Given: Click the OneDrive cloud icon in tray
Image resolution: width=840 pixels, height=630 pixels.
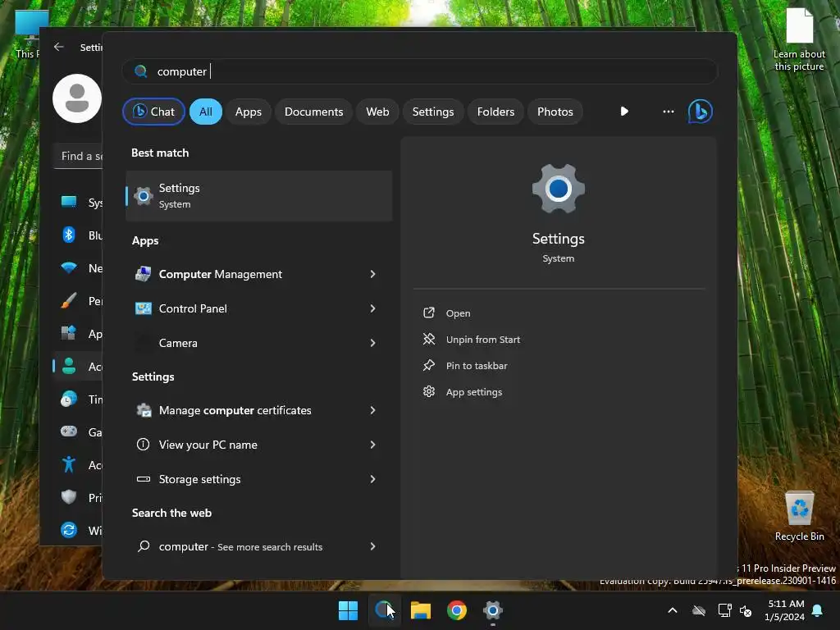Looking at the screenshot, I should (x=699, y=610).
